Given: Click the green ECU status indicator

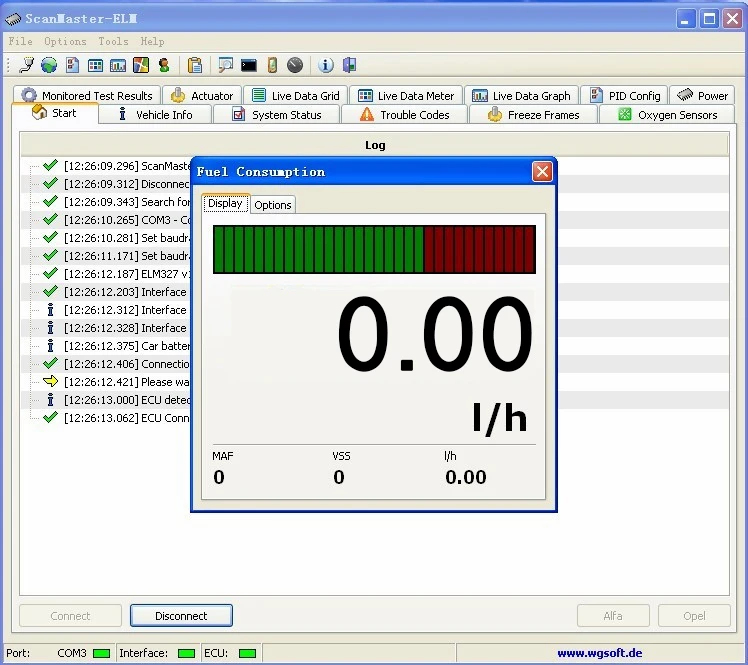Looking at the screenshot, I should coord(247,653).
